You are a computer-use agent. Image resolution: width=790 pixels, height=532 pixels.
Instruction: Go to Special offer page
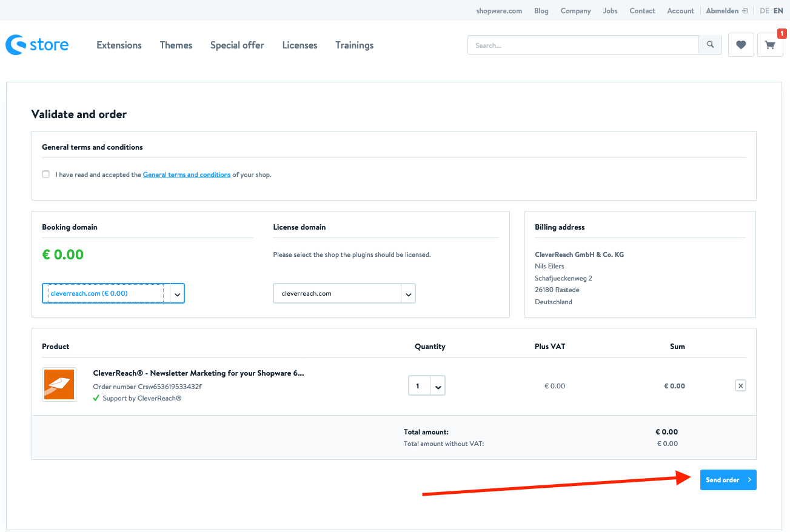coord(237,45)
